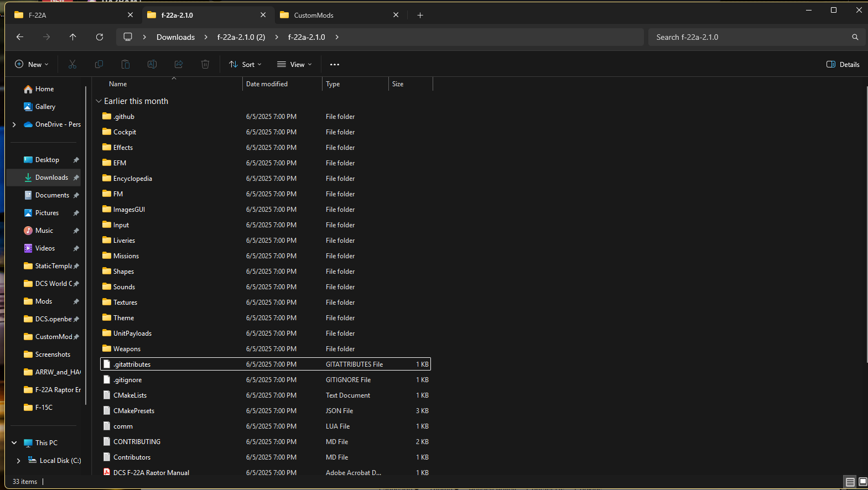
Task: Switch to details list view in status bar
Action: point(850,482)
